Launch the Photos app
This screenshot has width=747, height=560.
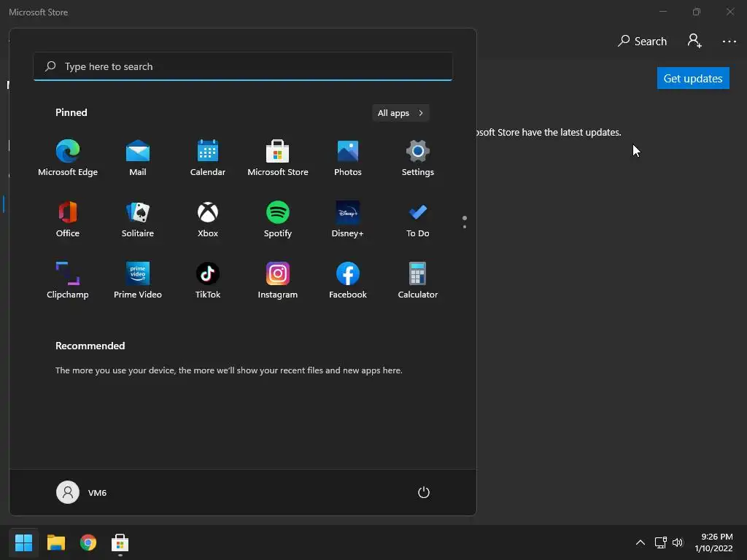[x=348, y=158]
